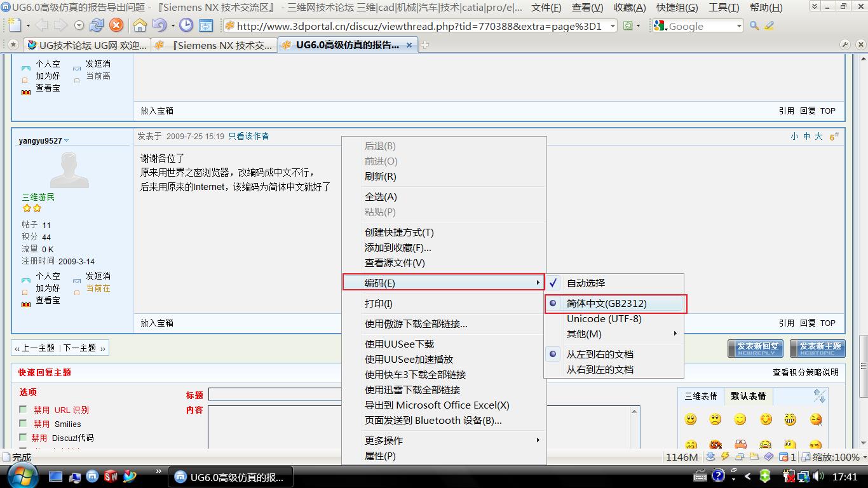The image size is (868, 488).
Task: Check the 禁用 Smilies checkbox
Action: [x=24, y=424]
